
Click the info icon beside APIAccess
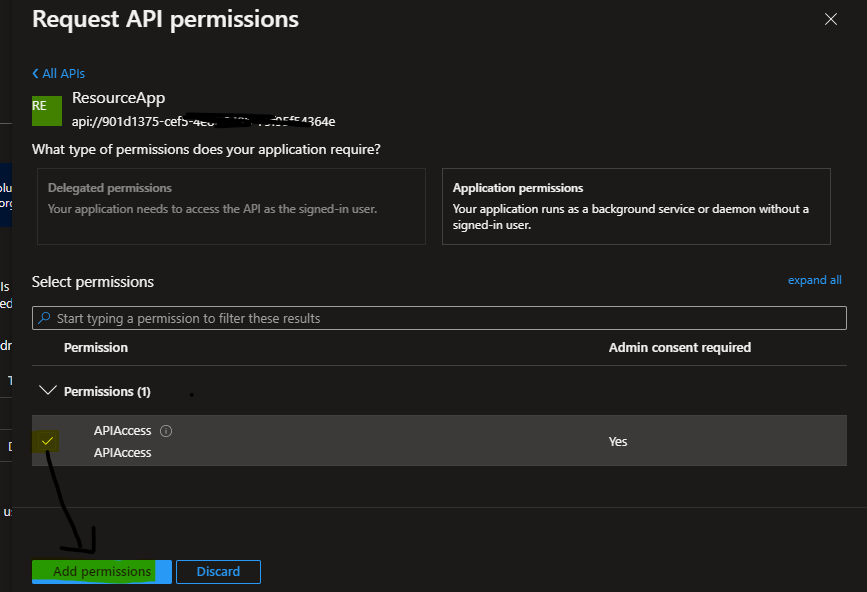pyautogui.click(x=166, y=431)
